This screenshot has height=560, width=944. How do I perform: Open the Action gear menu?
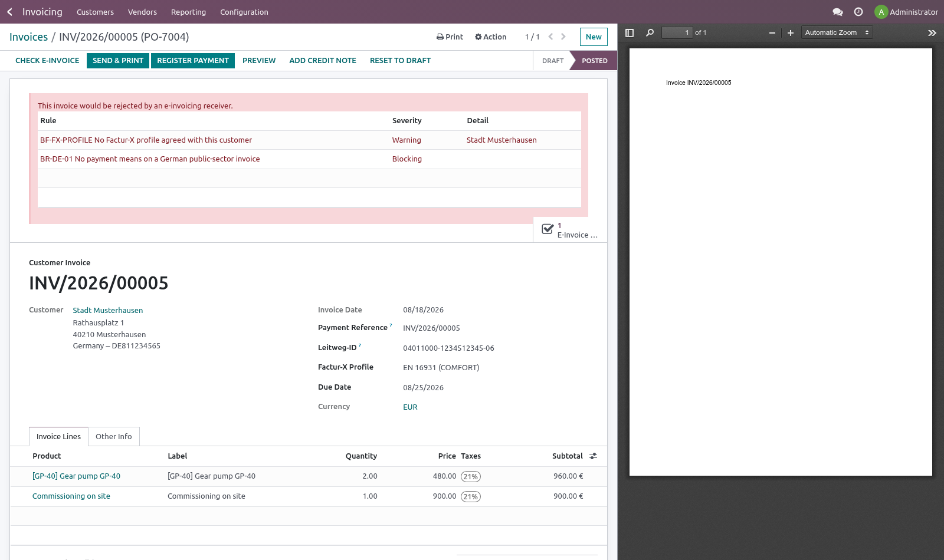click(x=491, y=37)
